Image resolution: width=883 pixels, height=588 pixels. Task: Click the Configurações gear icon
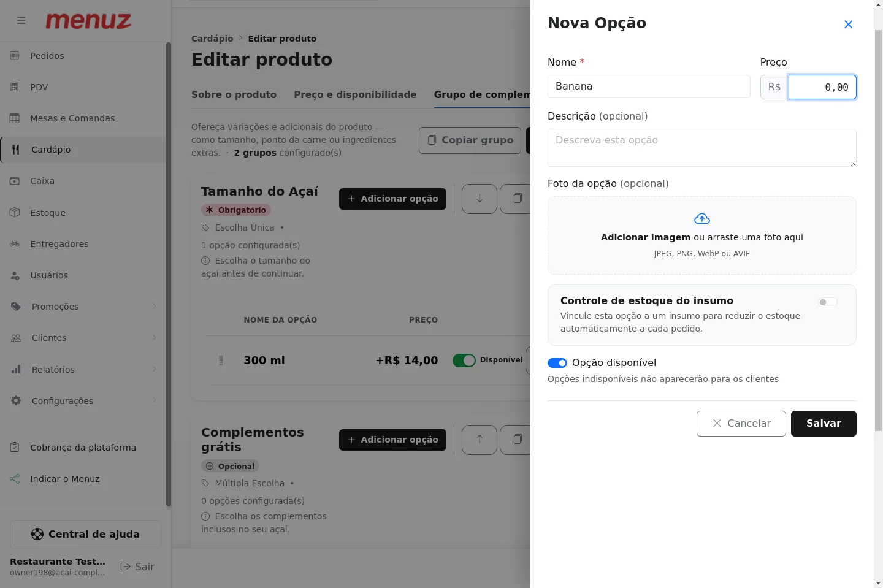16,401
